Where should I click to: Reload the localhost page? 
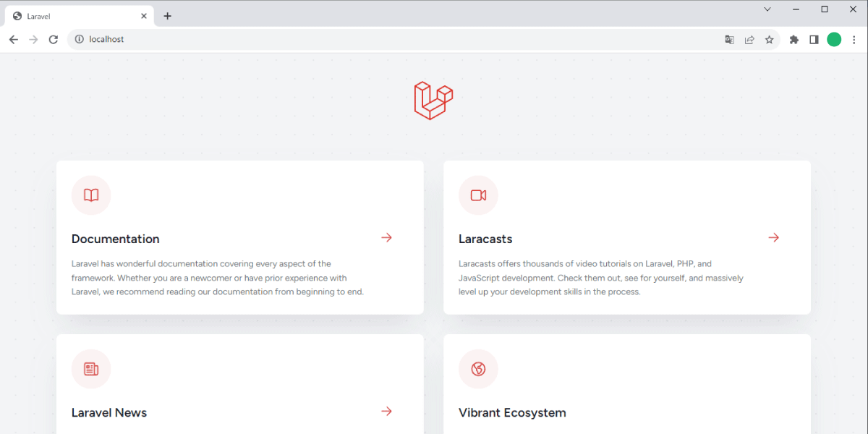53,40
